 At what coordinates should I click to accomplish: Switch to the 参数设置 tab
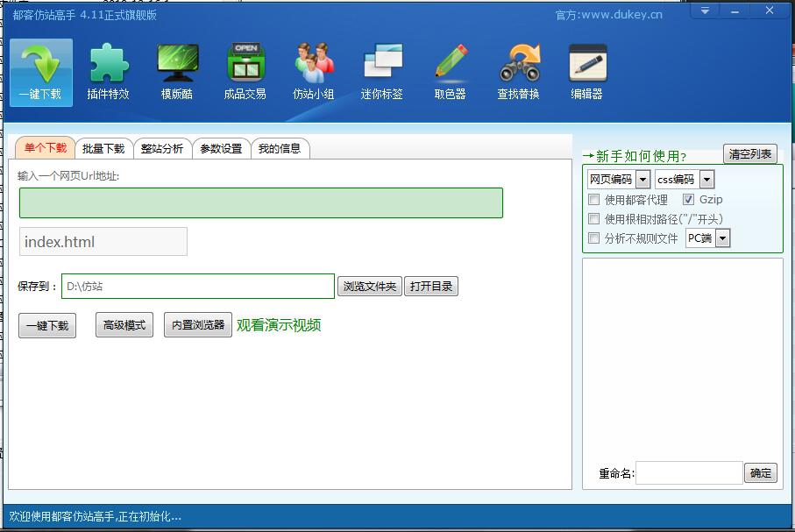(221, 148)
